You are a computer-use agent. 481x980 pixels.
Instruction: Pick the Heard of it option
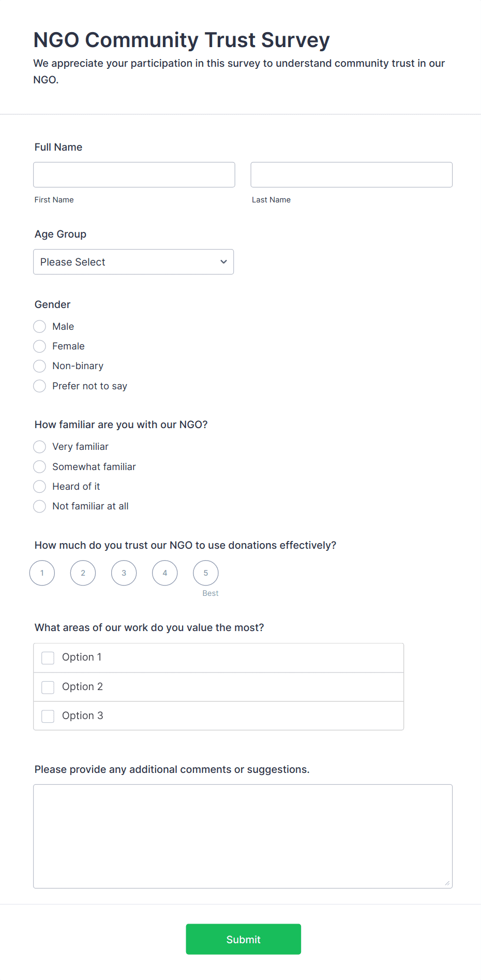coord(40,487)
